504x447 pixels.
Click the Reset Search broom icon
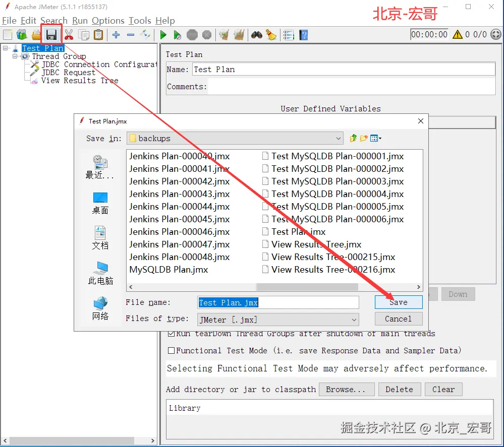(x=271, y=35)
